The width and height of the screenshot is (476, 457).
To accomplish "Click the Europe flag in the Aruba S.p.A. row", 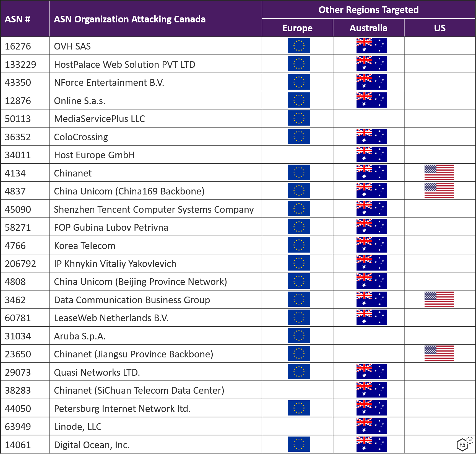I will tap(299, 336).
